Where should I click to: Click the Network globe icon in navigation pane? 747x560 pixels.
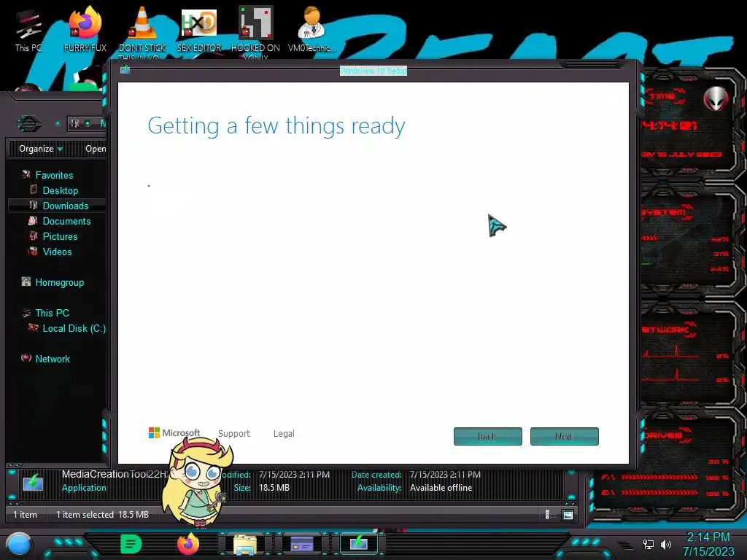coord(26,358)
